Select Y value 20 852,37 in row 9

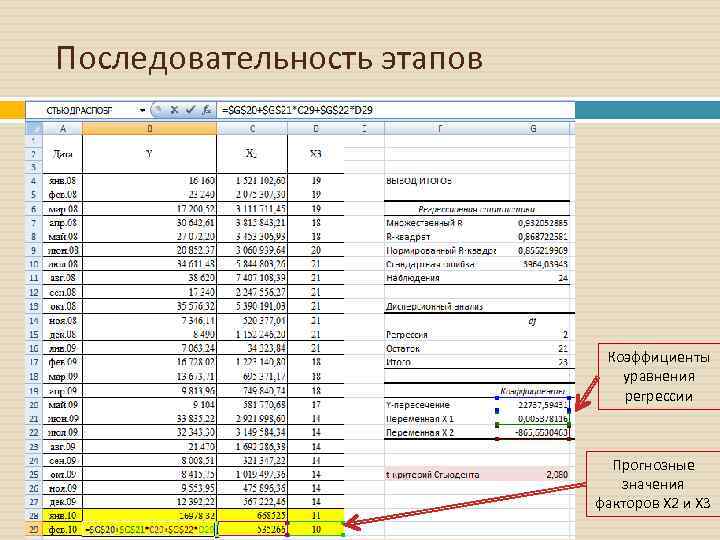[149, 251]
